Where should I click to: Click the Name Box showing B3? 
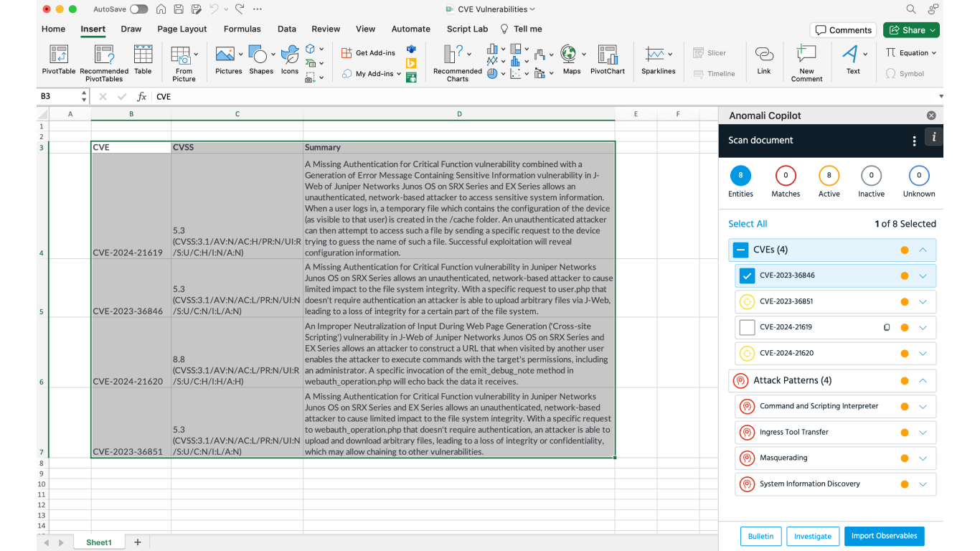(59, 96)
